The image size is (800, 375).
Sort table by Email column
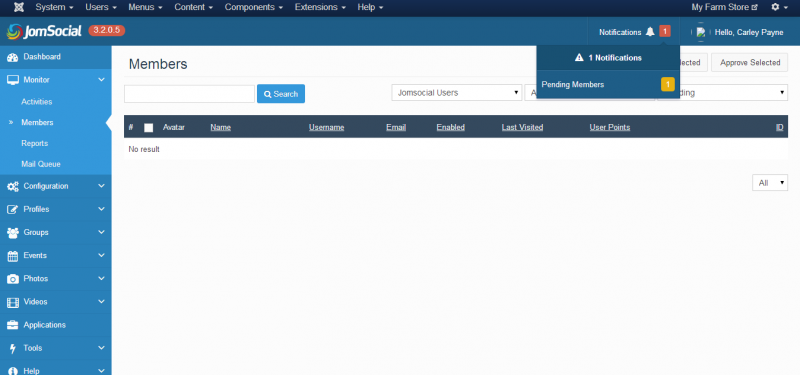[x=396, y=127]
